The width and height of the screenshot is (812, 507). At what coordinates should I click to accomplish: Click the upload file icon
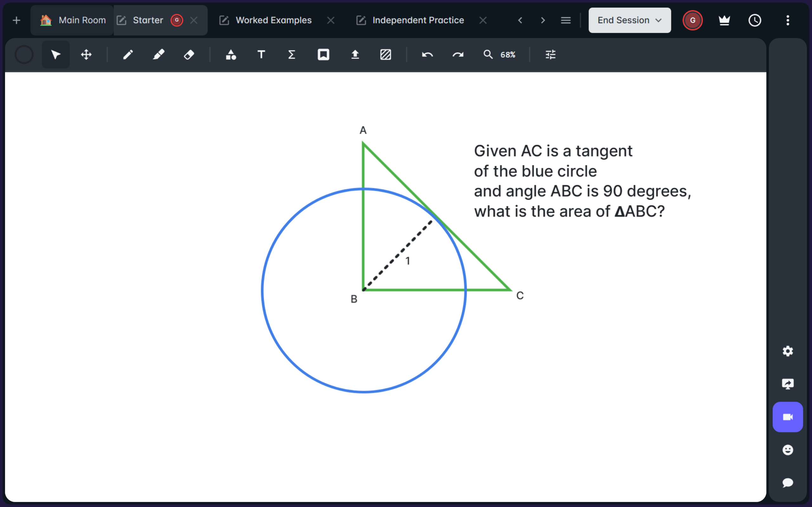click(355, 55)
